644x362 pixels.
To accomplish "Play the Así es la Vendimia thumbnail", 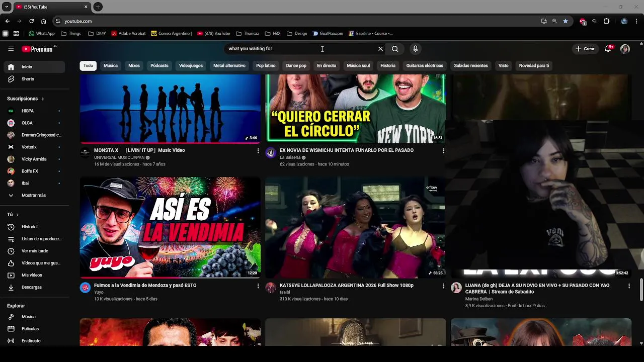I will click(170, 227).
